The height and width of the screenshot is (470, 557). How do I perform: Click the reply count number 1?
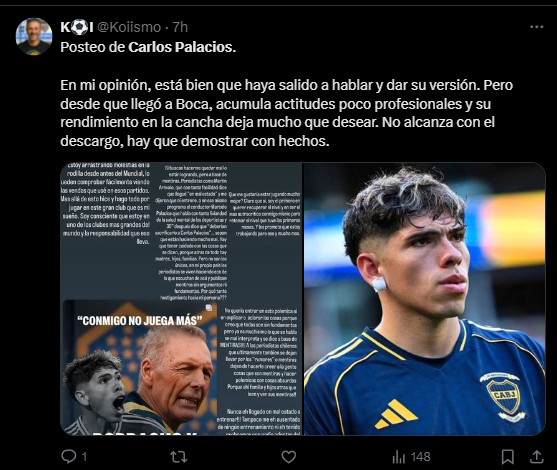(x=84, y=457)
